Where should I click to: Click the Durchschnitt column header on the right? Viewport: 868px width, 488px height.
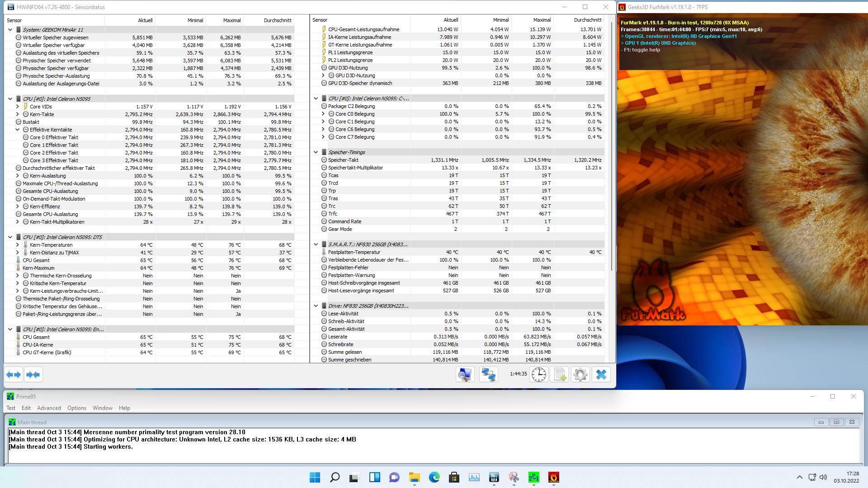point(587,20)
